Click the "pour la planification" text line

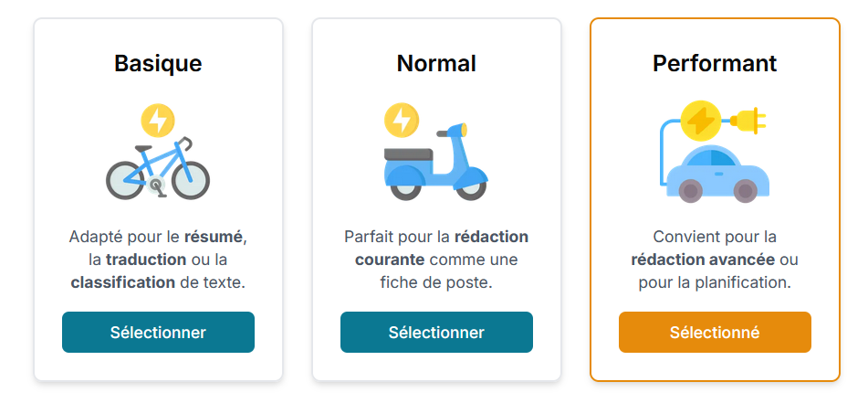[715, 282]
